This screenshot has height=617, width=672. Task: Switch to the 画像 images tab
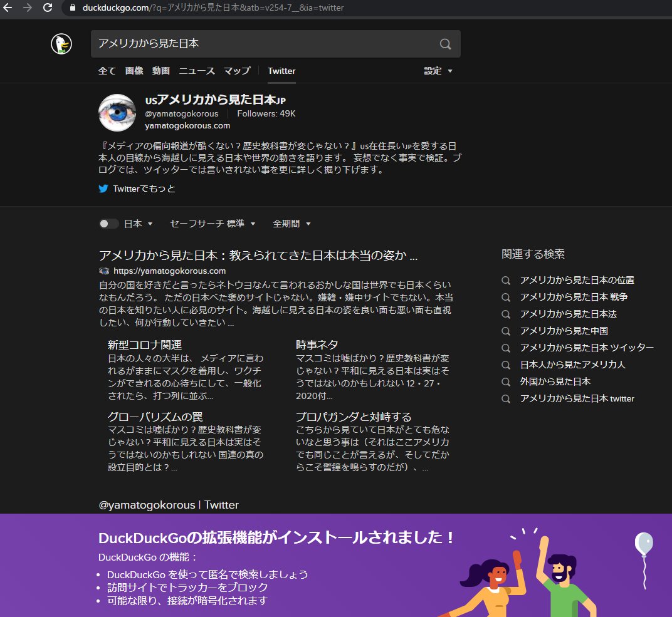(x=134, y=71)
